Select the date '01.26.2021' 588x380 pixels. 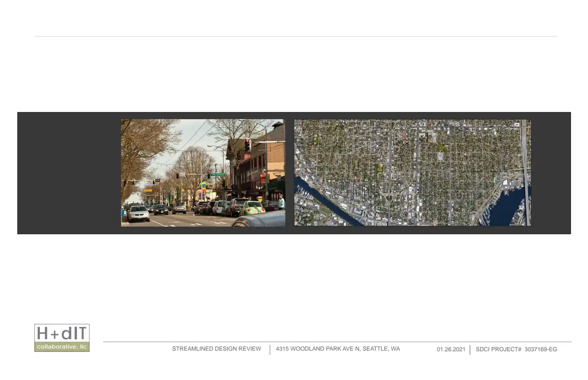point(451,350)
